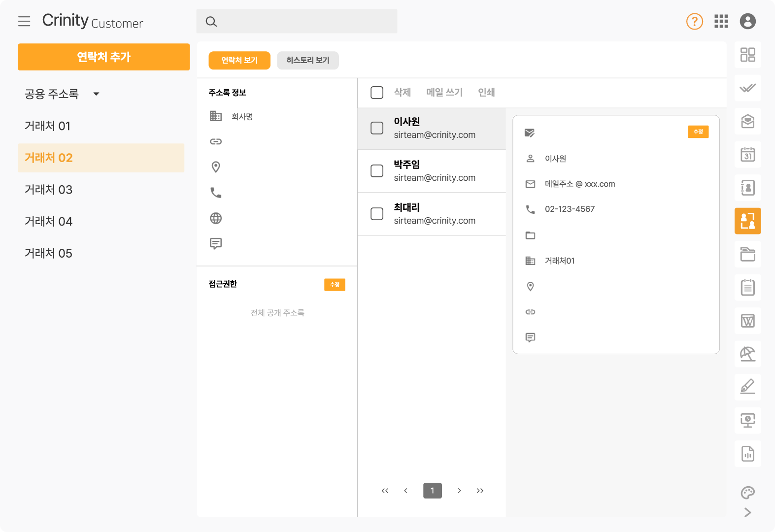Open the contact book icon in right sidebar
The image size is (775, 532).
[x=748, y=188]
